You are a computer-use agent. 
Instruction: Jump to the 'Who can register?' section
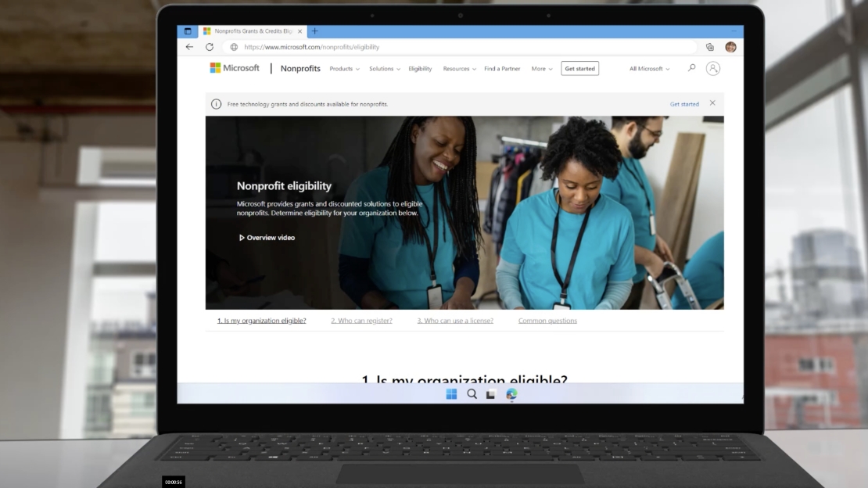[x=361, y=321]
